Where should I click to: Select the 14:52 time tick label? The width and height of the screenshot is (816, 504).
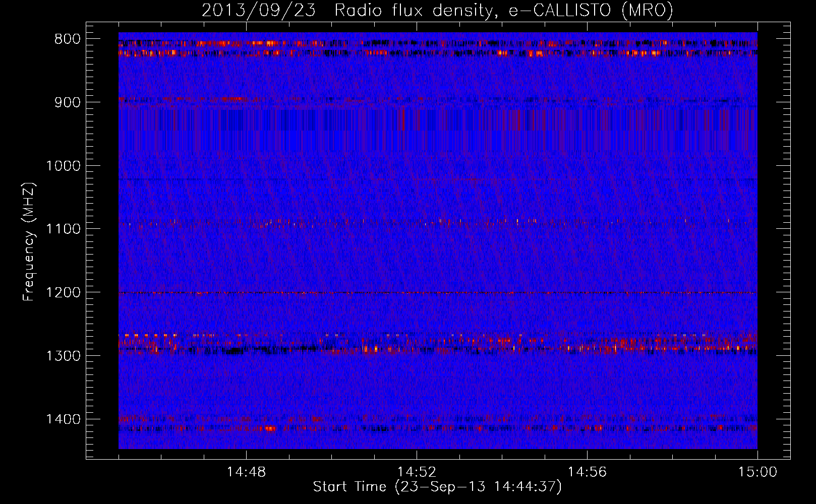coord(417,472)
